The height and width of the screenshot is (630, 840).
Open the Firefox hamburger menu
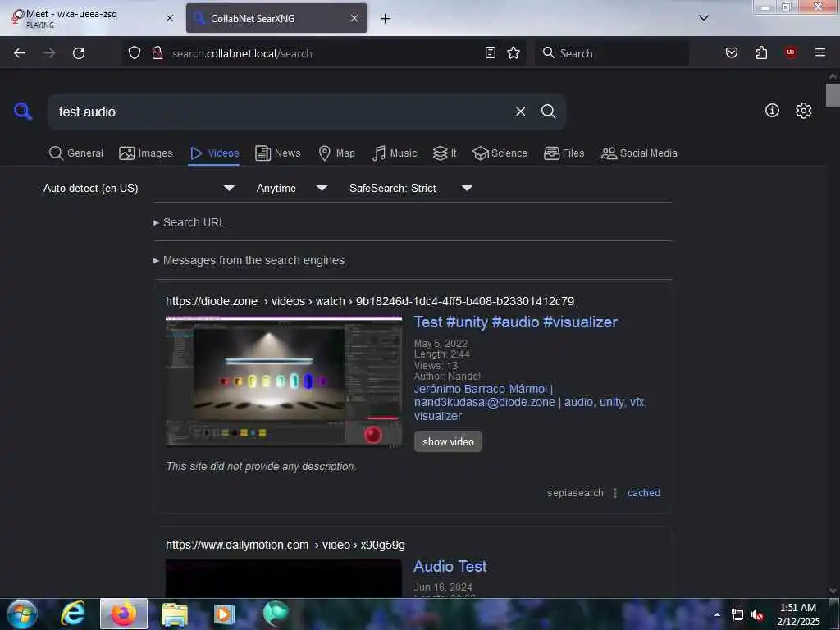(820, 52)
